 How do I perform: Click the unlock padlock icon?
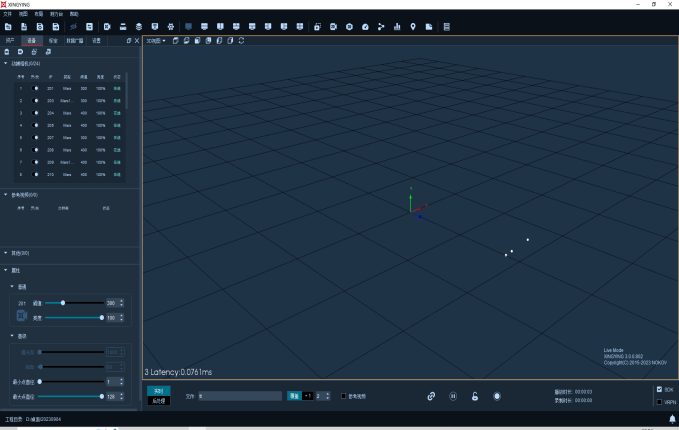475,396
